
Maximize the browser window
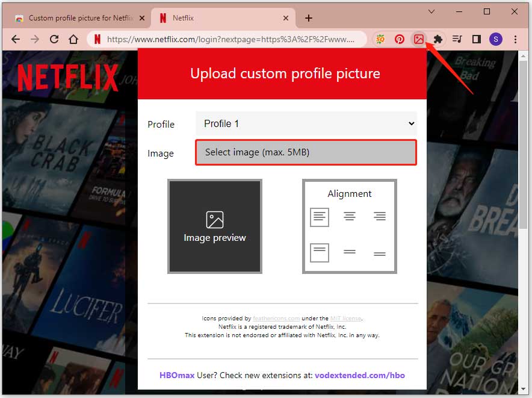point(486,11)
